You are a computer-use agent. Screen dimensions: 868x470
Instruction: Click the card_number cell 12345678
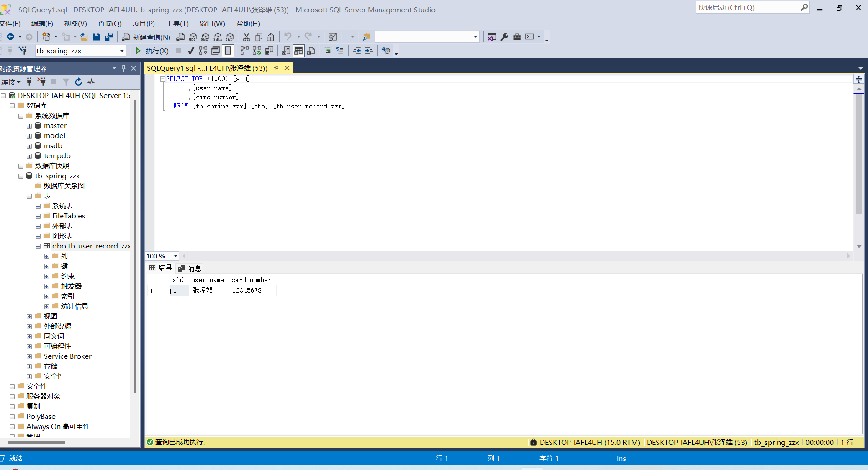click(252, 290)
